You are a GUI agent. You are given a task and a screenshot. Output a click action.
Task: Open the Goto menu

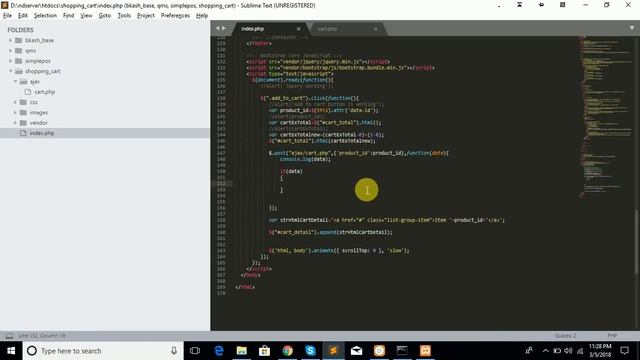(105, 16)
